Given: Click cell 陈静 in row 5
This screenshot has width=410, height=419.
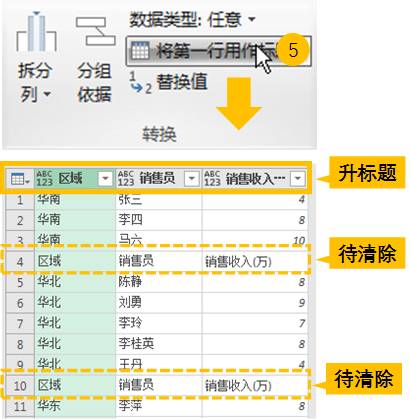Looking at the screenshot, I should tap(159, 282).
